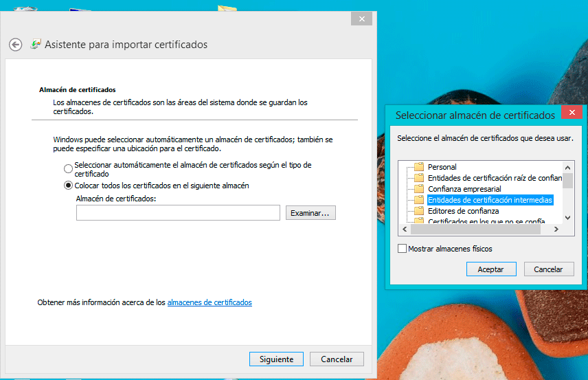Click folder icon of Entidades de certificación raíz
The height and width of the screenshot is (380, 588).
point(419,178)
